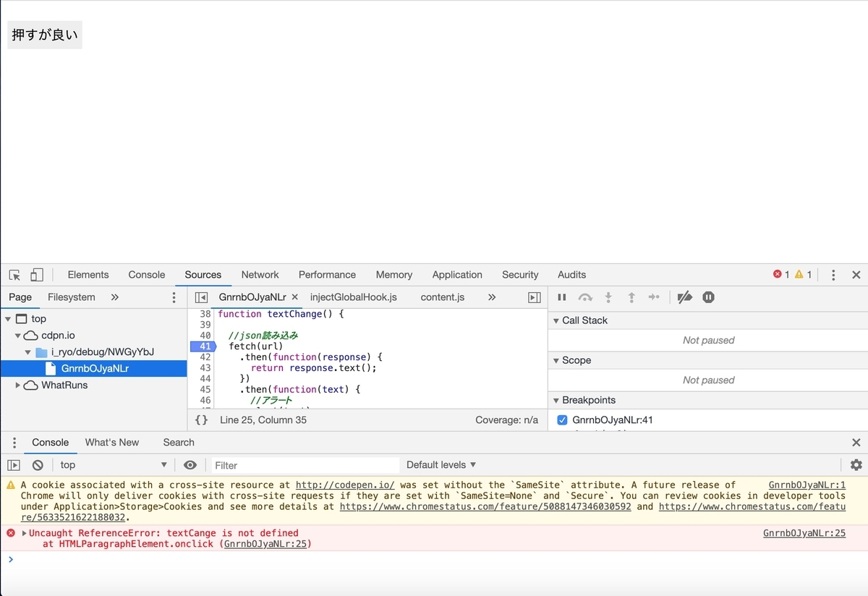Deactivate breakpoints toggle icon
This screenshot has width=868, height=596.
(x=685, y=297)
